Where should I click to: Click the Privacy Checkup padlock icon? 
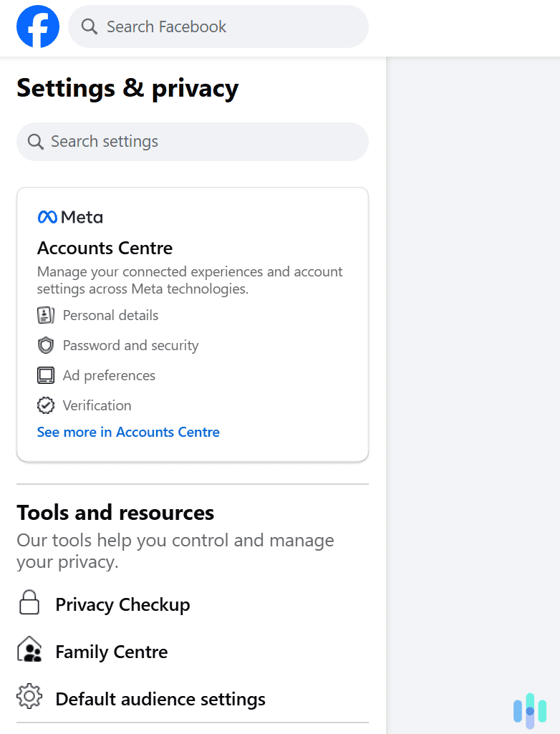29,603
